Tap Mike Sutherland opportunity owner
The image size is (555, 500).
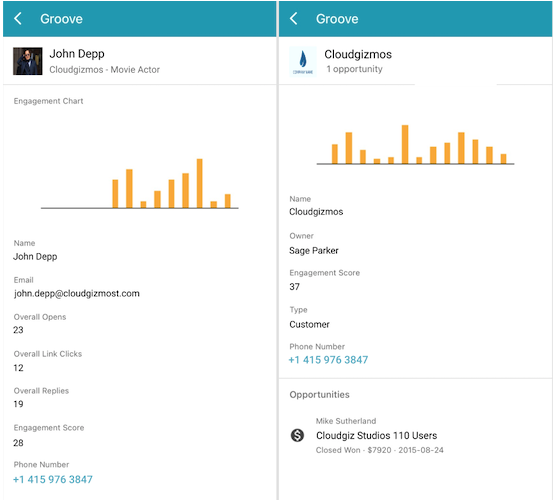(346, 421)
